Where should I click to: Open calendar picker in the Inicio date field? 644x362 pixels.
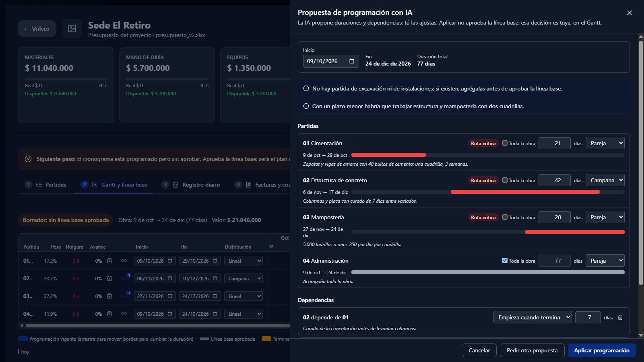(x=352, y=61)
